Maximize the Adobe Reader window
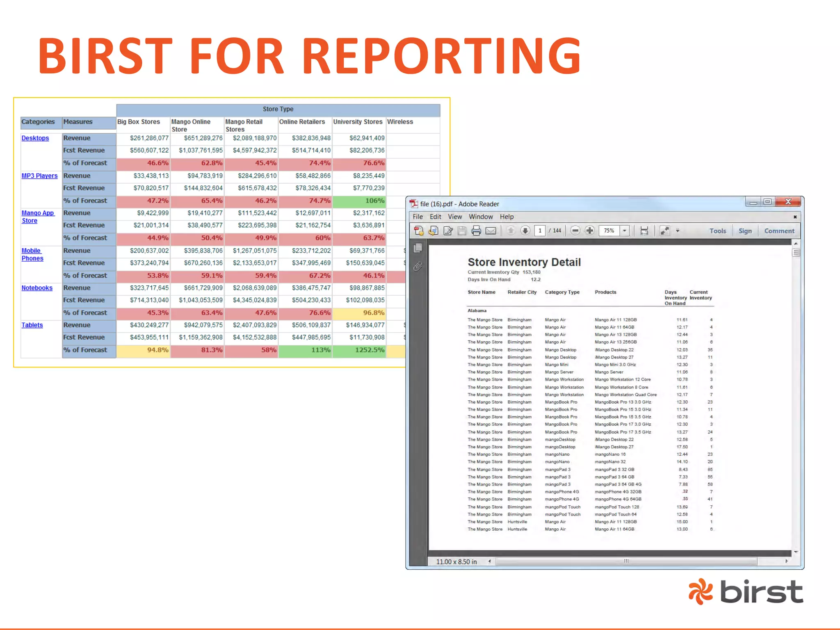 (767, 201)
